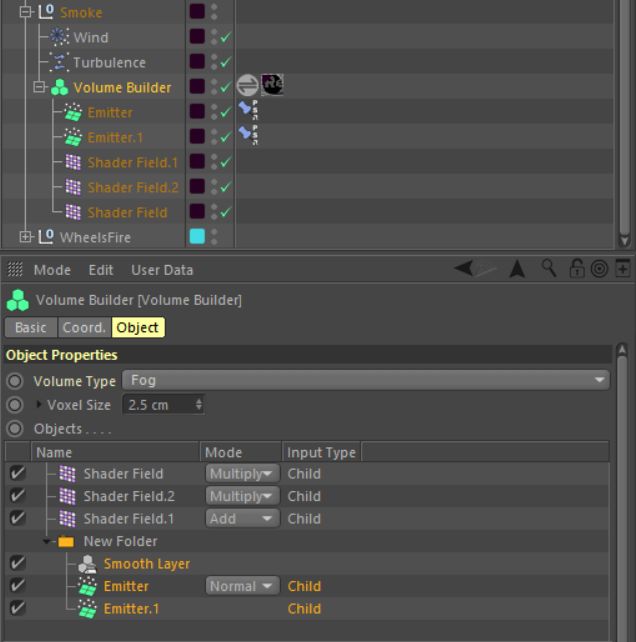Expand the Voxel Size disclosure triangle

[x=39, y=404]
